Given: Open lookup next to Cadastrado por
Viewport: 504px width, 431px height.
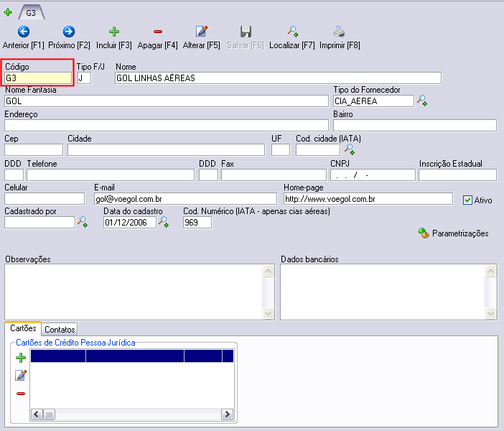Looking at the screenshot, I should pos(83,222).
